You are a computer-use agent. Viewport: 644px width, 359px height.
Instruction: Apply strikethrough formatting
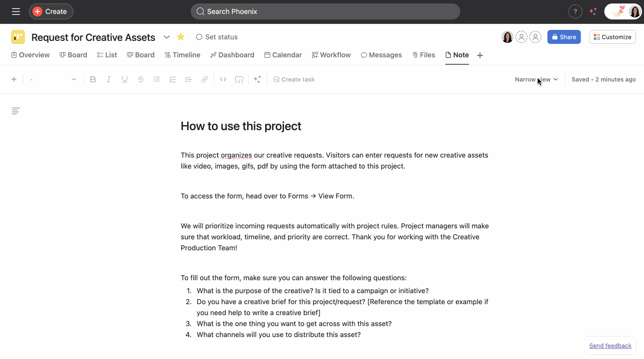141,79
